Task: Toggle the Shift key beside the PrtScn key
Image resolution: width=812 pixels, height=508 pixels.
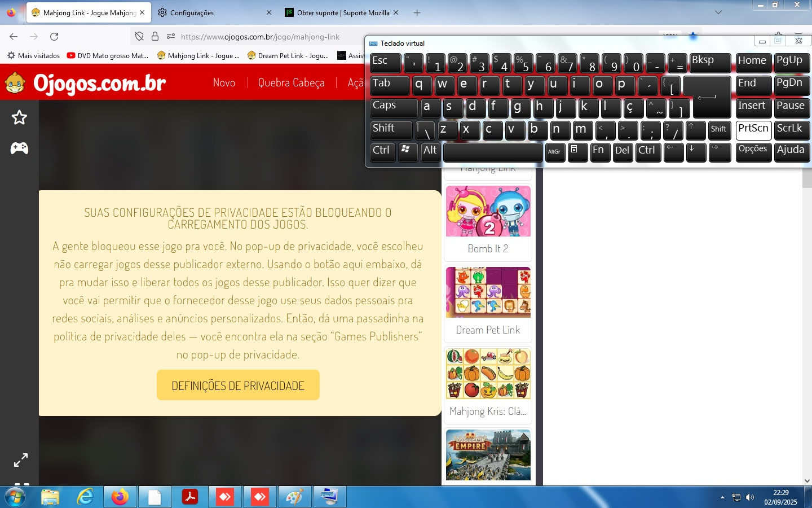Action: 720,130
